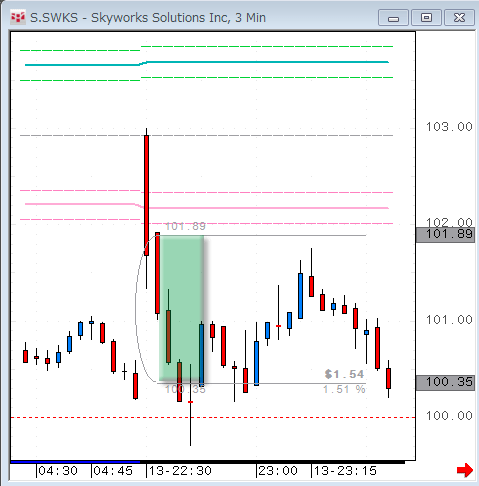Select the green shaded measurement rectangle

tap(181, 308)
